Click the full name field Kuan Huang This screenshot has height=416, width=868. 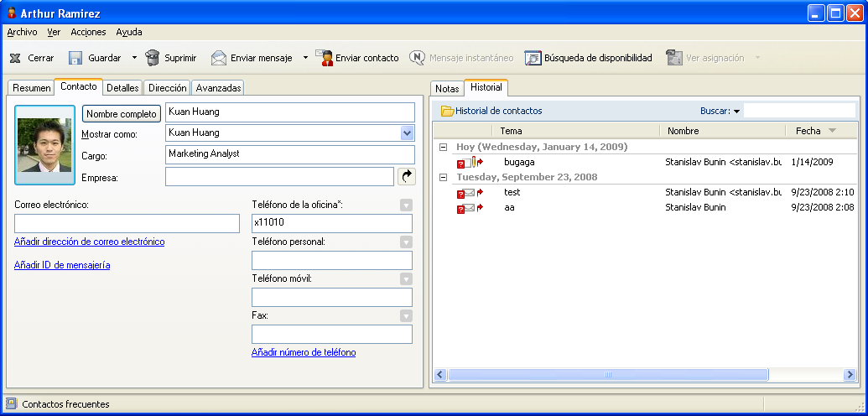click(x=290, y=112)
